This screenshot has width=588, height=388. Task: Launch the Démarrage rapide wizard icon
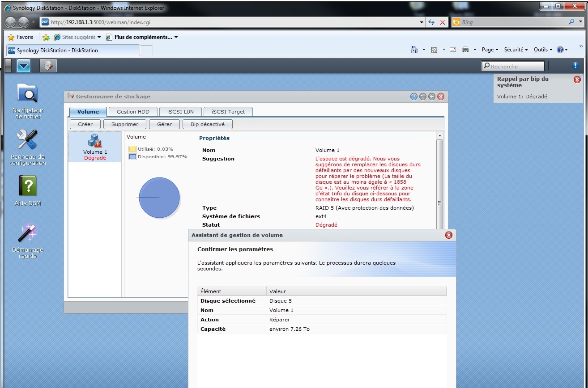pyautogui.click(x=28, y=241)
